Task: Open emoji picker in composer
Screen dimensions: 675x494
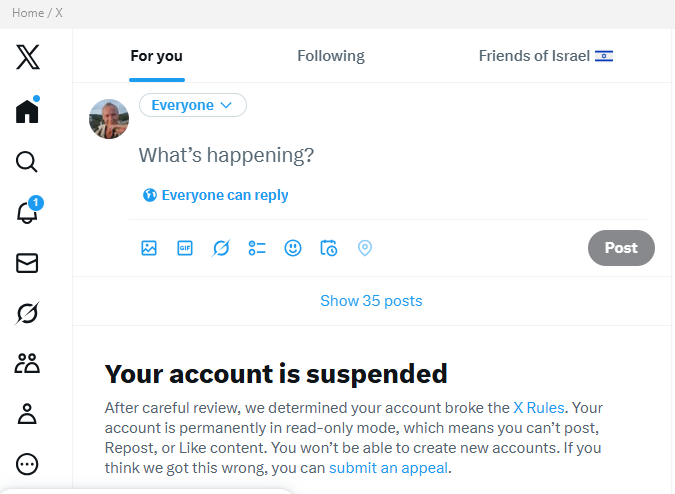Action: (x=293, y=248)
